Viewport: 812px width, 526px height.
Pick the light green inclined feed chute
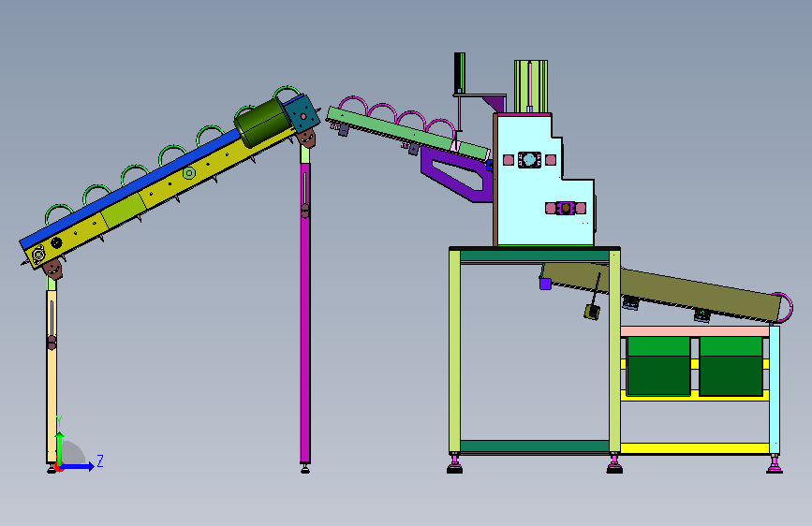(407, 133)
